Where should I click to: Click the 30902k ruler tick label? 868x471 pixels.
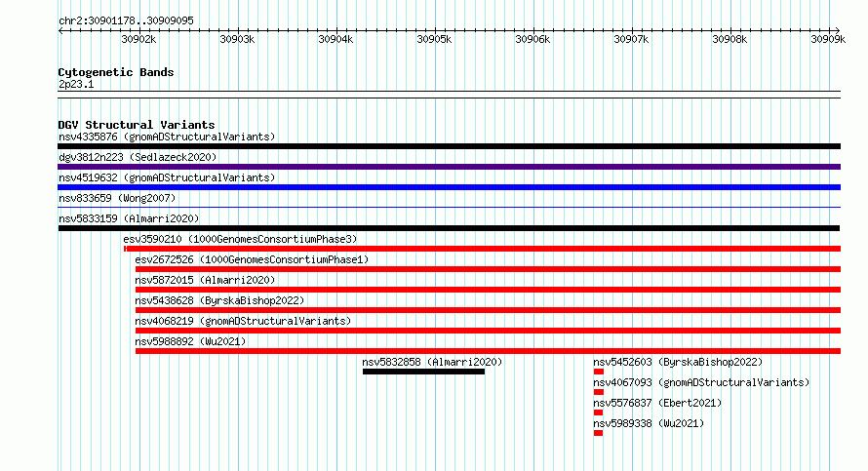[x=138, y=39]
